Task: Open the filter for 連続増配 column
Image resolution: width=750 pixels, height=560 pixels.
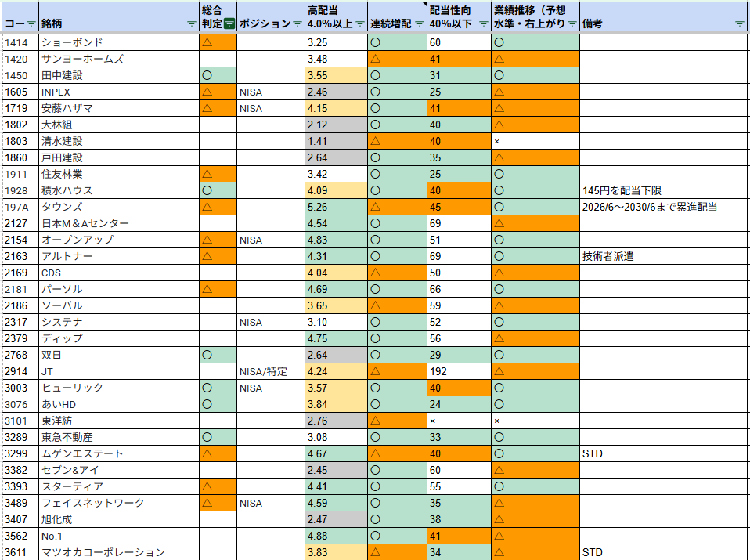Action: click(x=420, y=24)
